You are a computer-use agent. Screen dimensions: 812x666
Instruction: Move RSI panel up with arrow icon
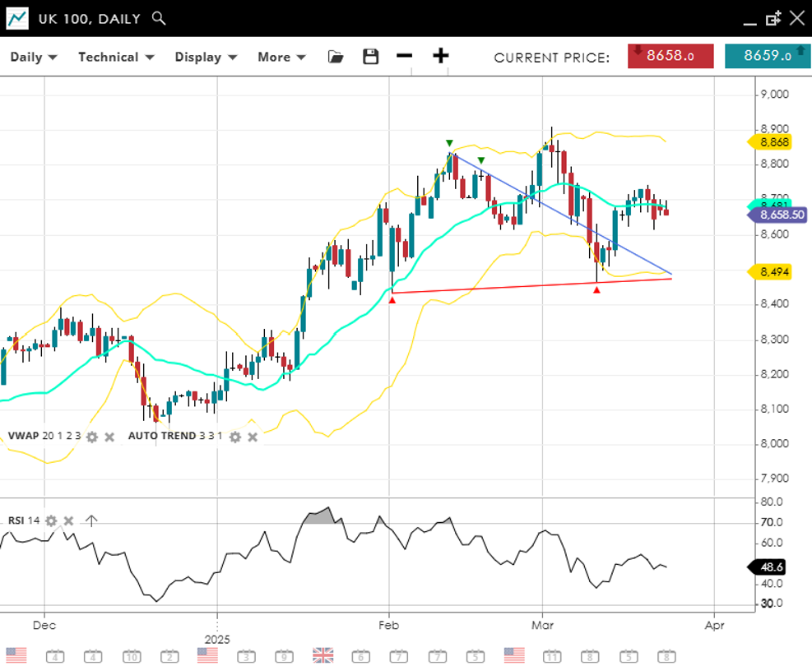91,520
